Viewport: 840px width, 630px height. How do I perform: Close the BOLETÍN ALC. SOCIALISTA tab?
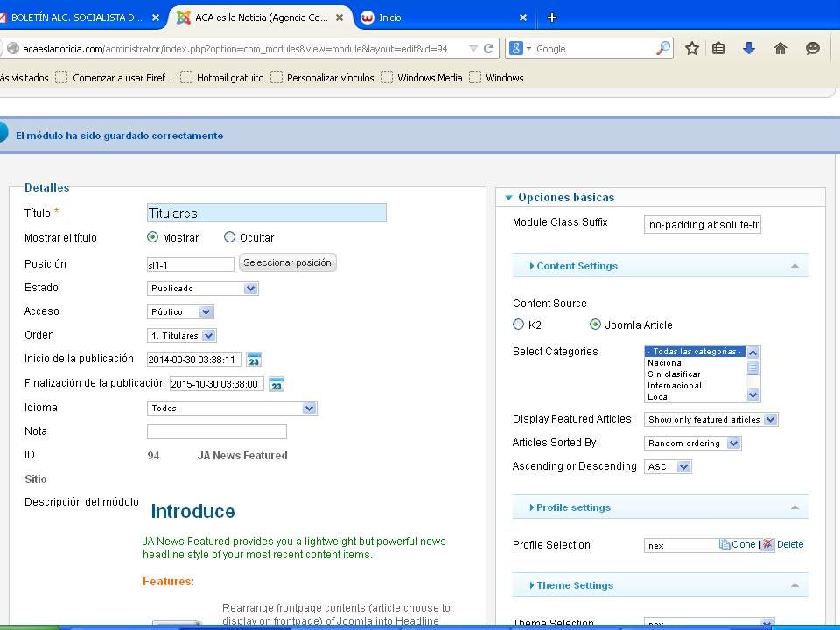[156, 17]
